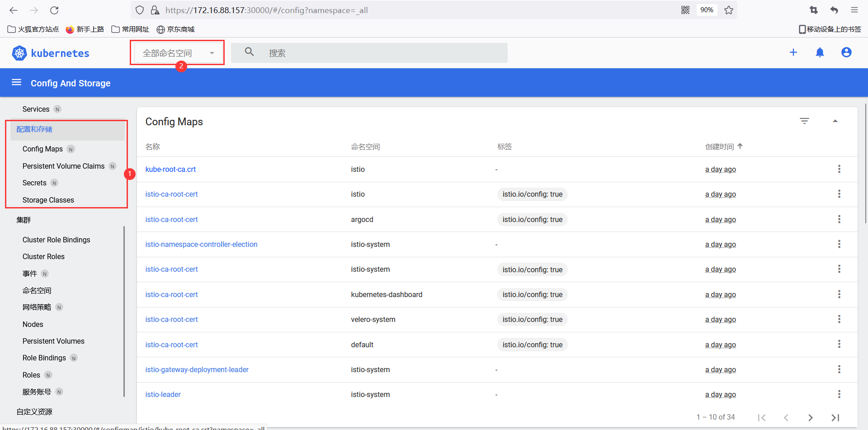868x430 pixels.
Task: Click the search magnifier icon
Action: pyautogui.click(x=249, y=52)
